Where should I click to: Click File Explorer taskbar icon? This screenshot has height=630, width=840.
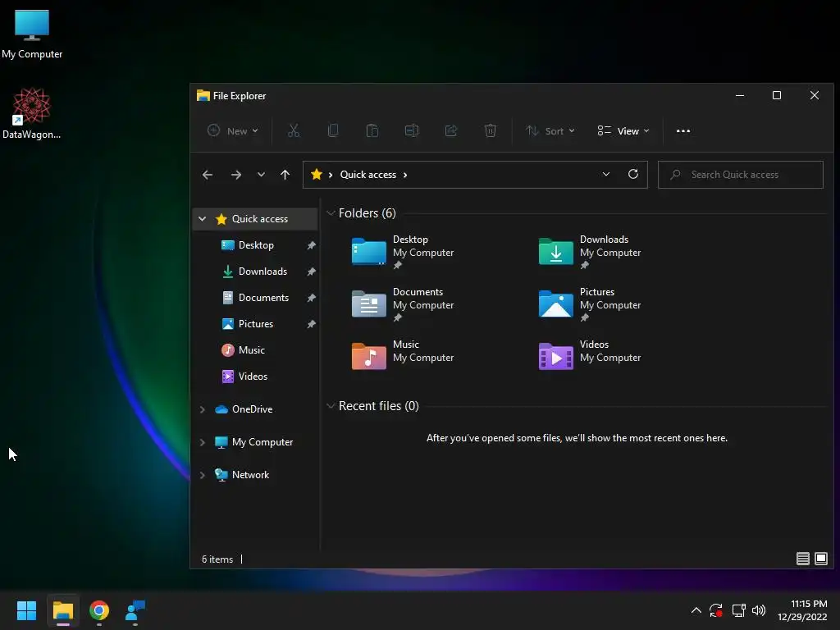(x=62, y=610)
